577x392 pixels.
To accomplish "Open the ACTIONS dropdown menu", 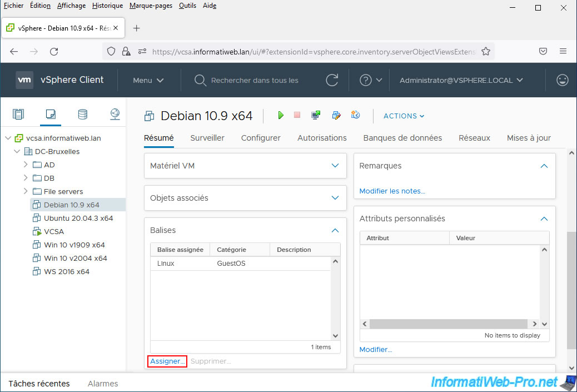I will [404, 116].
